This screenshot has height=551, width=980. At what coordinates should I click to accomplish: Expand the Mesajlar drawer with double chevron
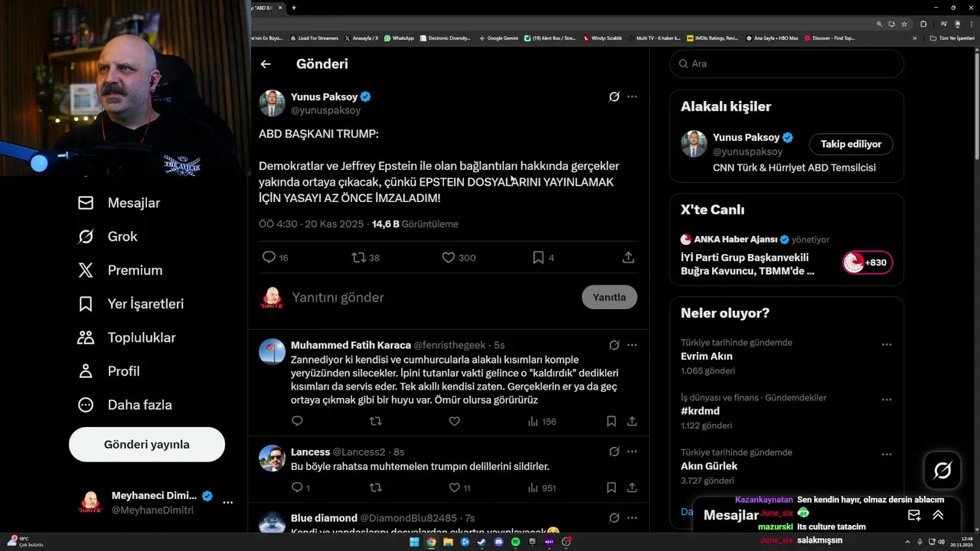[938, 515]
